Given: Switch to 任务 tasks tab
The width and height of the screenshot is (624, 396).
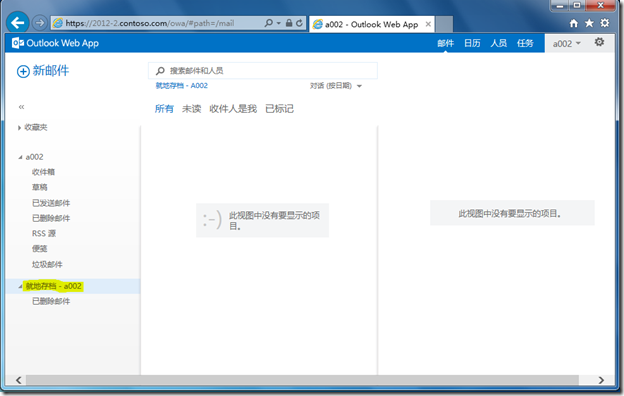Looking at the screenshot, I should (525, 43).
